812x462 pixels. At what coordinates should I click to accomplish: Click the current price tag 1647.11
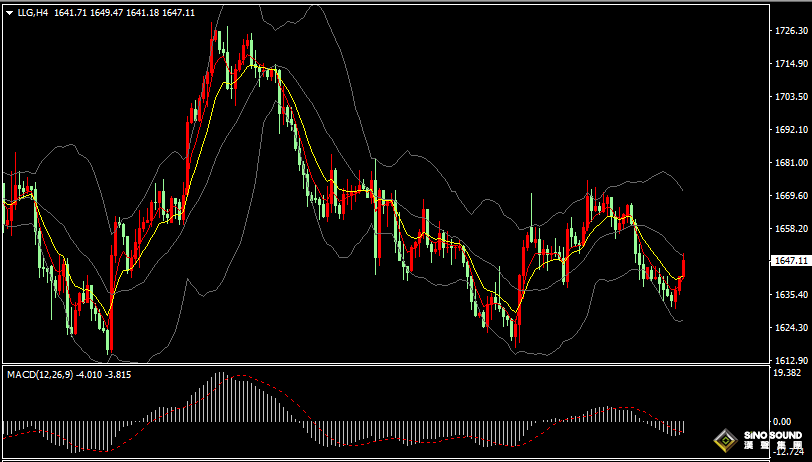791,261
